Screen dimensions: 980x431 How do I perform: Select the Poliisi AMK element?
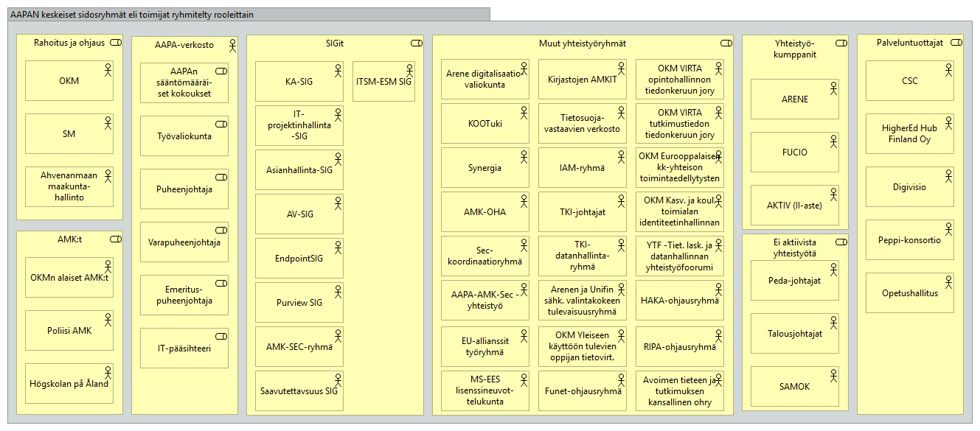(69, 331)
